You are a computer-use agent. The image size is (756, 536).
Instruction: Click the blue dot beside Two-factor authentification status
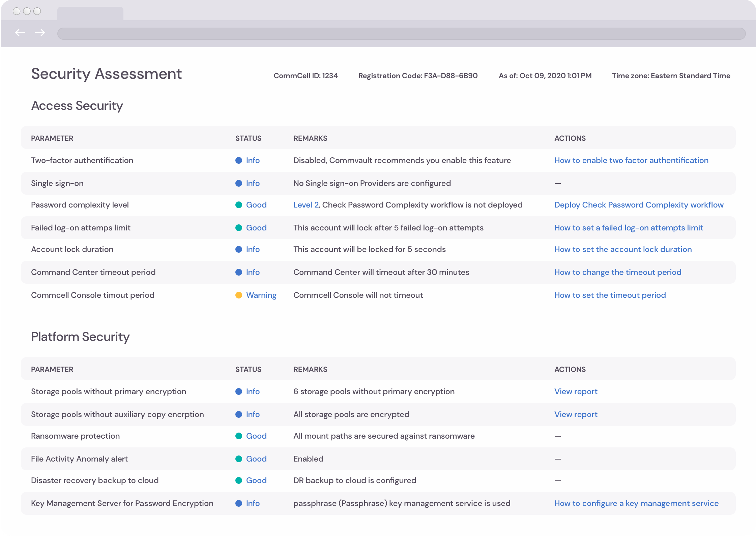click(239, 160)
